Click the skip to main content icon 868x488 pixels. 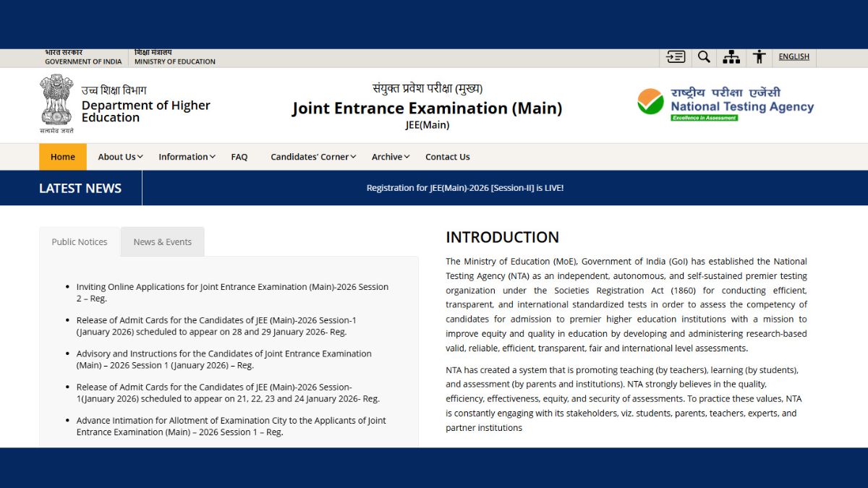point(676,57)
